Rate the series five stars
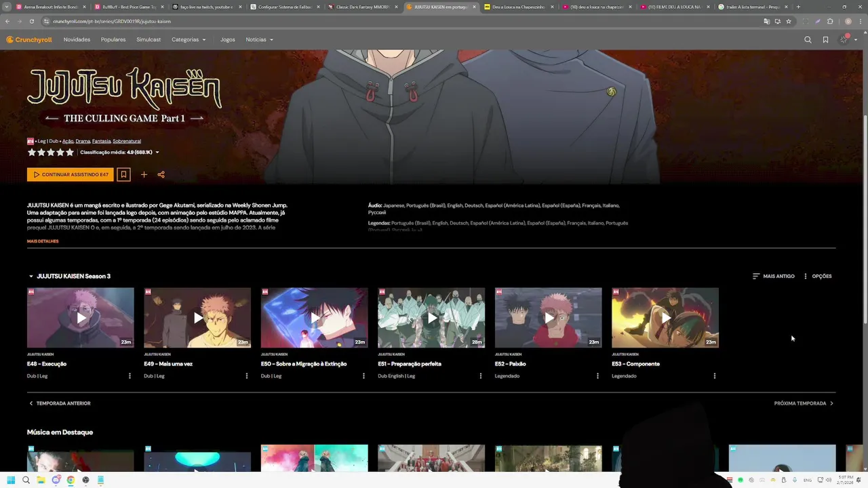This screenshot has height=488, width=868. coord(70,152)
